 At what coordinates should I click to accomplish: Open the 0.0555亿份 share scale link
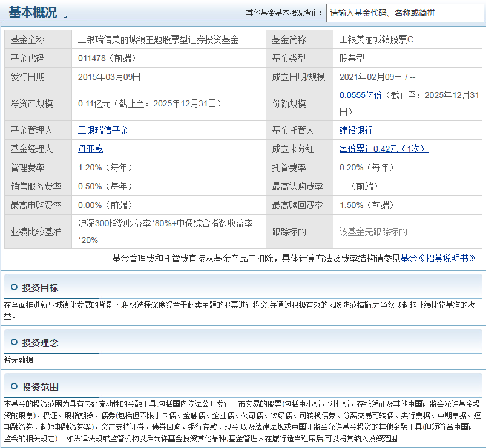pos(361,95)
